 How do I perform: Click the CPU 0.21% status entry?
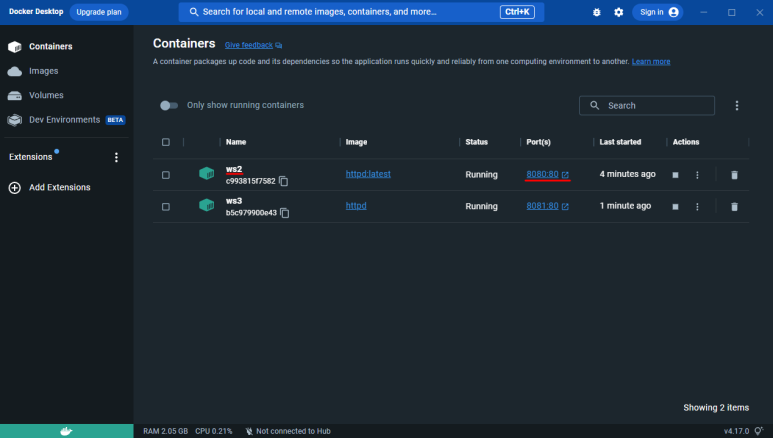pos(213,431)
